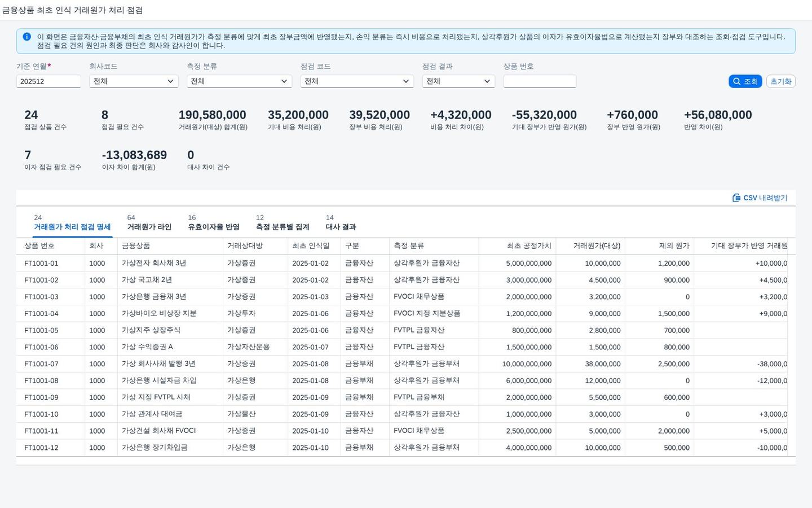The width and height of the screenshot is (812, 508).
Task: Expand the 점검 결과 dropdown
Action: pos(458,81)
